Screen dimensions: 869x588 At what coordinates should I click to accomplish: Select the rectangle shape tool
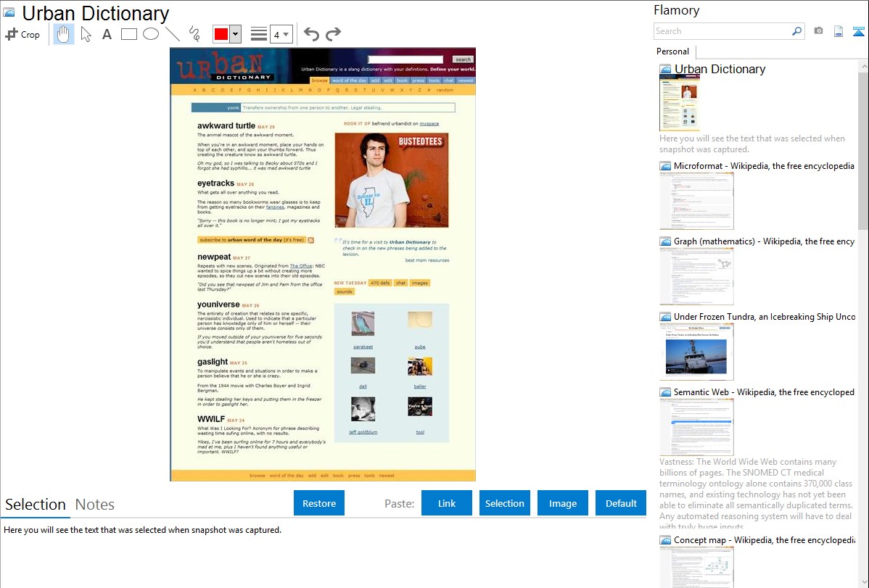pos(128,34)
